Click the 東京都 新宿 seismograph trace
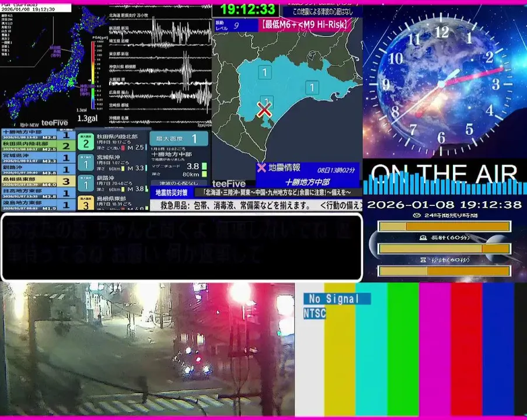Screen dimensions: 527x420 (160, 57)
